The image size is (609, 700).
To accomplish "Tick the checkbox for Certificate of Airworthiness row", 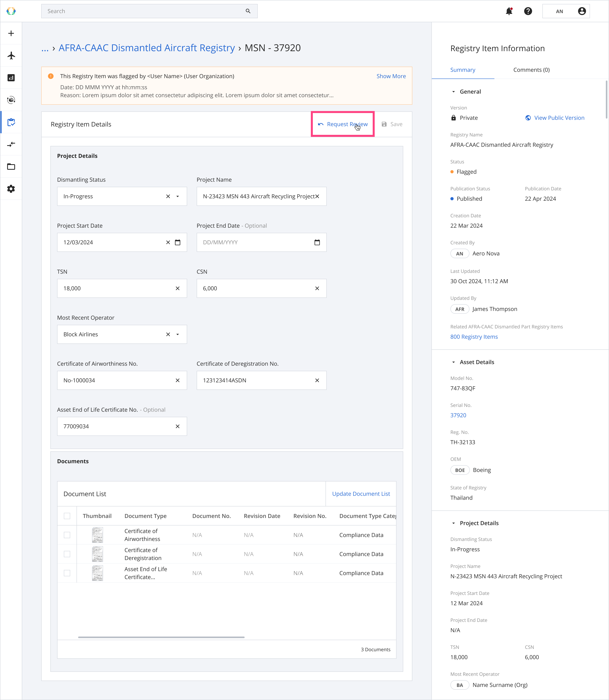I will [x=67, y=535].
